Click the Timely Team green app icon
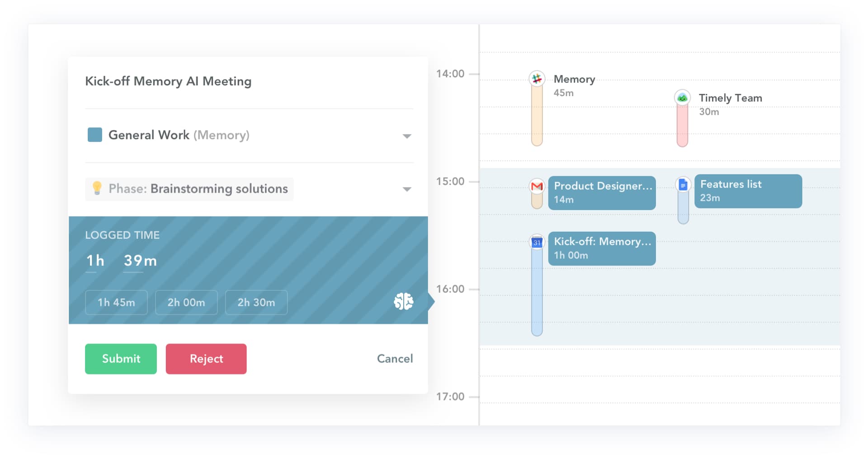Screen dimensions: 868x458 pos(682,98)
